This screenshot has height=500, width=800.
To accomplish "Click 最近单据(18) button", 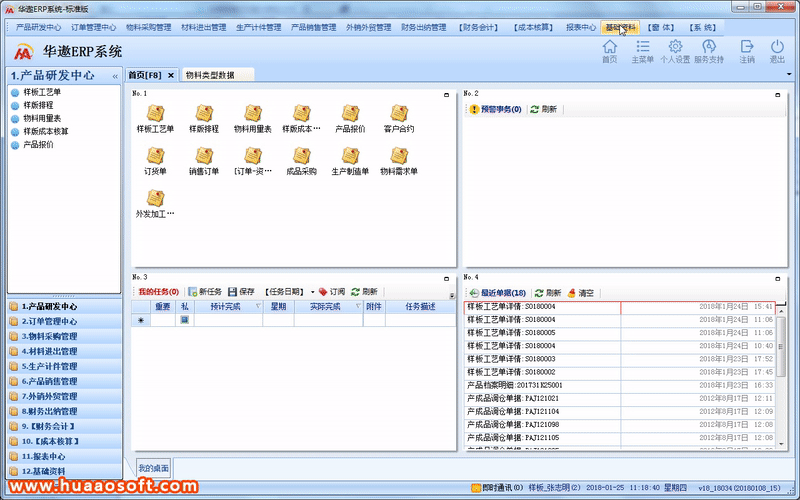I will (497, 293).
